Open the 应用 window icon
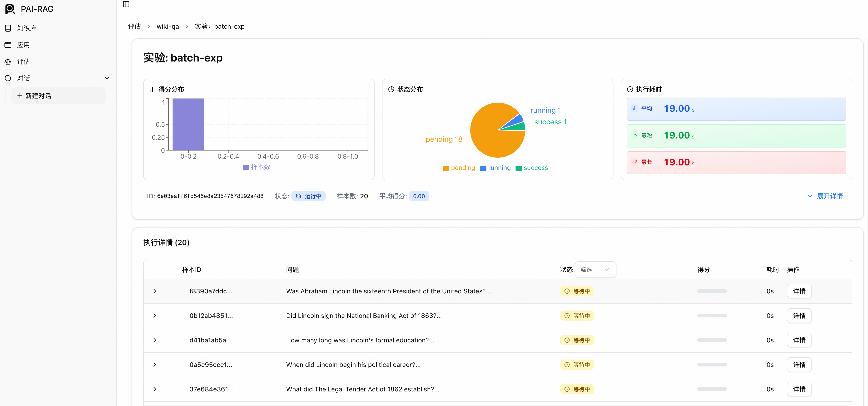 [8, 45]
